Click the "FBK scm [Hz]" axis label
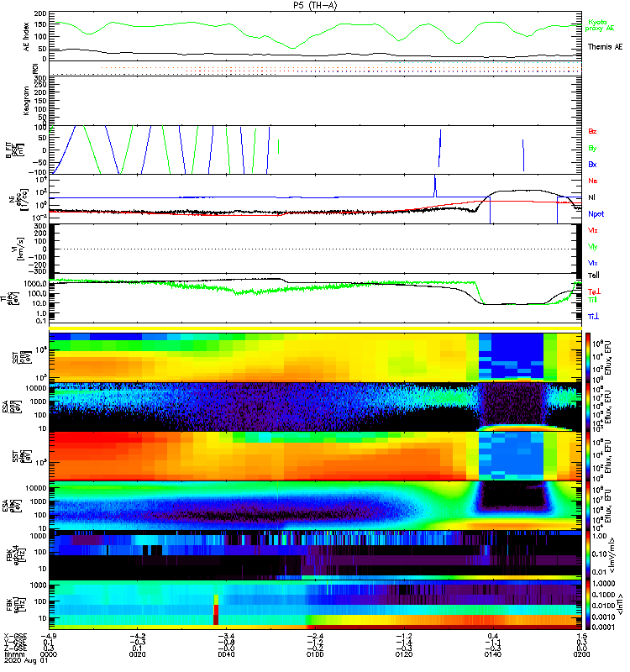Screen dimensions: 630x672 (x=14, y=604)
